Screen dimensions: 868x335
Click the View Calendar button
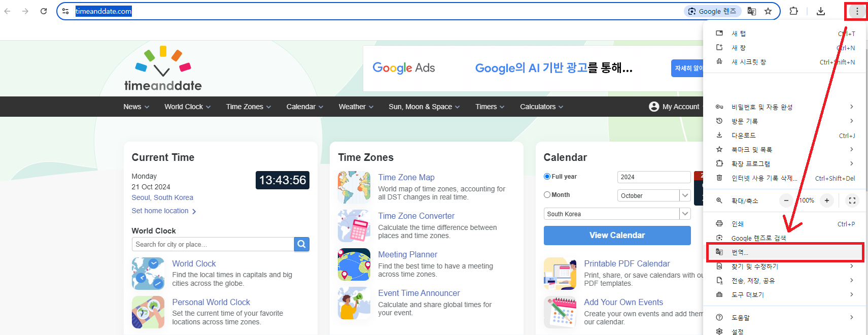[x=617, y=235]
